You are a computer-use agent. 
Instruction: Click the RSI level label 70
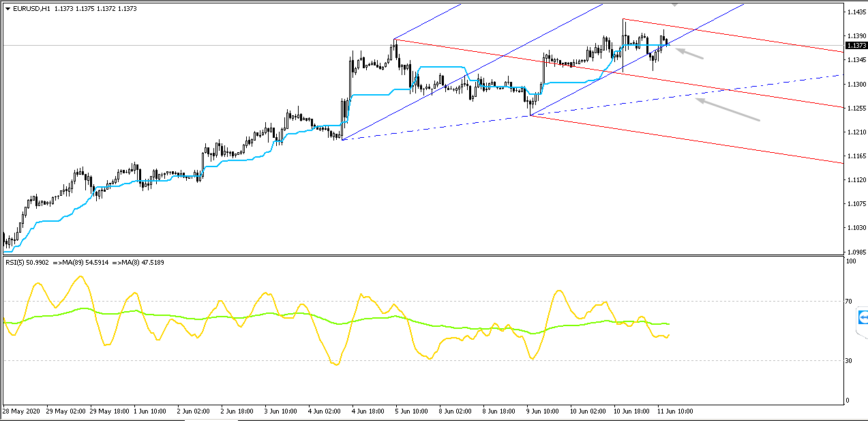click(x=850, y=301)
